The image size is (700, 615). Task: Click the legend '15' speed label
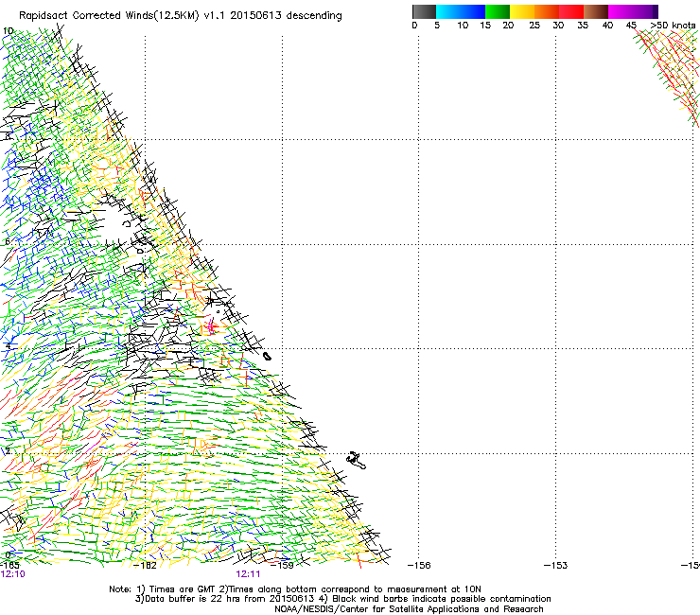point(485,25)
